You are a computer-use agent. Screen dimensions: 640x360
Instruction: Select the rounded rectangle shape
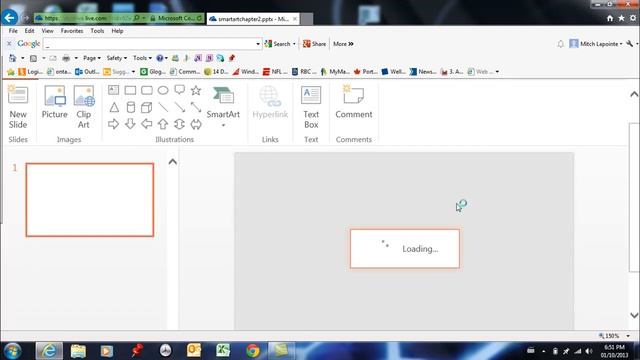[147, 90]
